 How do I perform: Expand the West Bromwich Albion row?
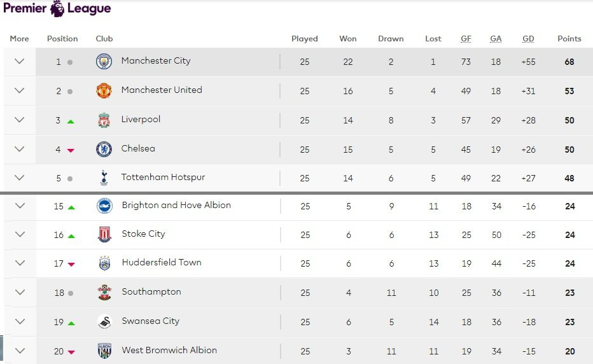click(x=20, y=351)
